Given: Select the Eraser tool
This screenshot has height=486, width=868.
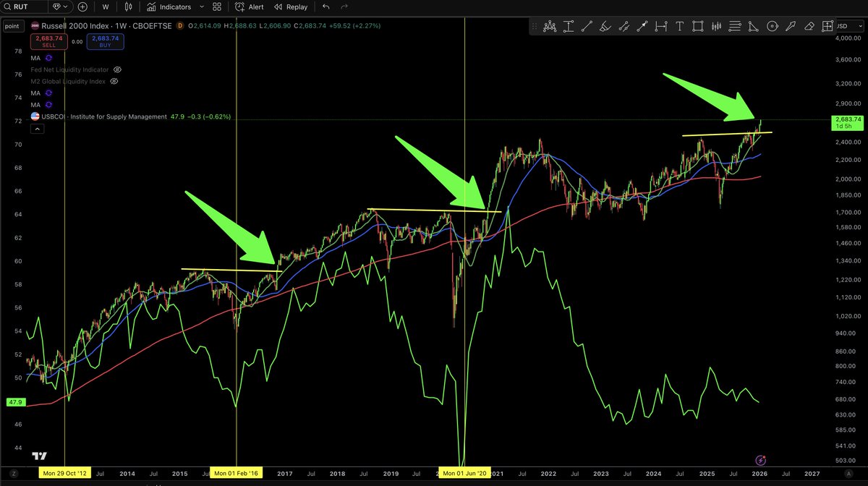Looking at the screenshot, I should (x=808, y=26).
